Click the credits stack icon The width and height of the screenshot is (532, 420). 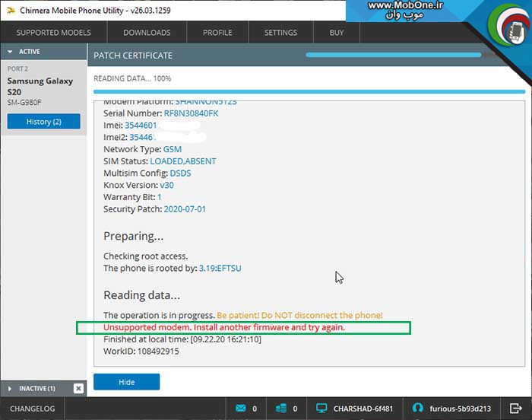coord(281,408)
